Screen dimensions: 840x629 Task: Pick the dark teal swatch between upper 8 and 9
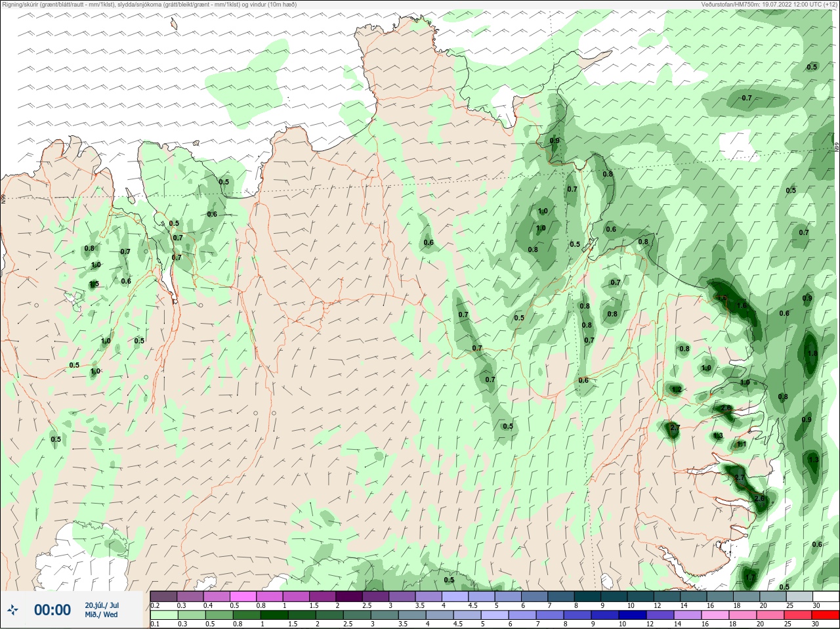click(x=588, y=597)
